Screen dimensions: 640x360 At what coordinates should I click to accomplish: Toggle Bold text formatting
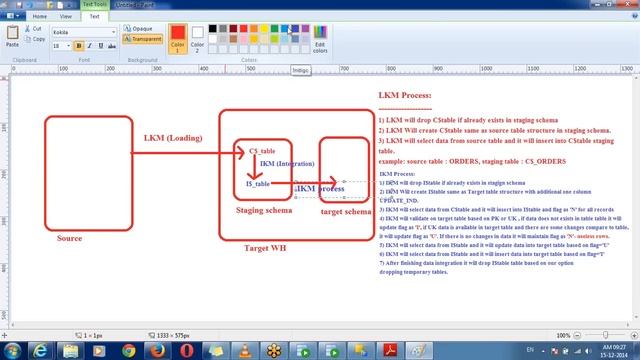tap(79, 46)
